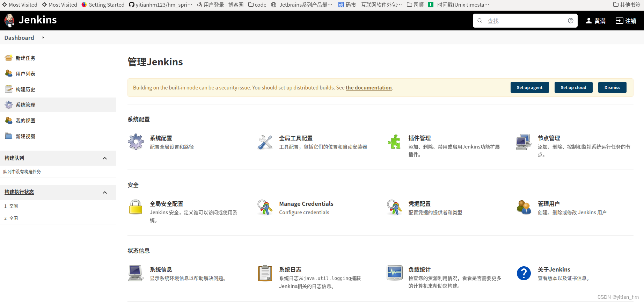Image resolution: width=644 pixels, height=303 pixels.
Task: Open the 系统配置 title link
Action: coord(161,138)
